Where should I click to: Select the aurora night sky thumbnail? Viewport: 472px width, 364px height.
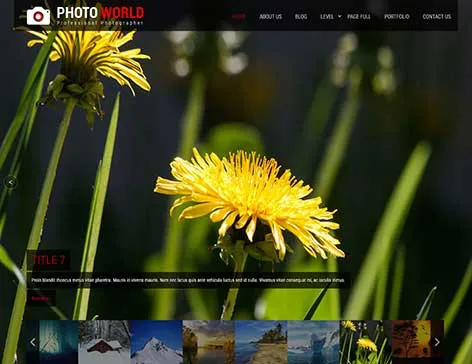(x=58, y=342)
